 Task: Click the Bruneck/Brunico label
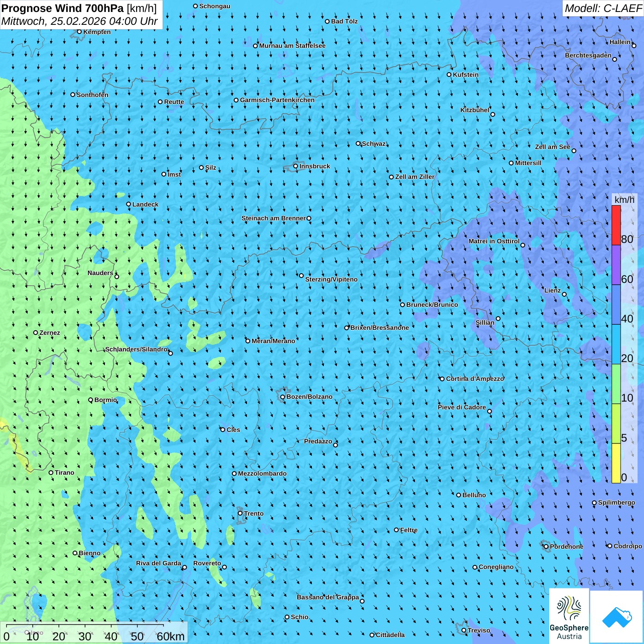[x=432, y=305]
